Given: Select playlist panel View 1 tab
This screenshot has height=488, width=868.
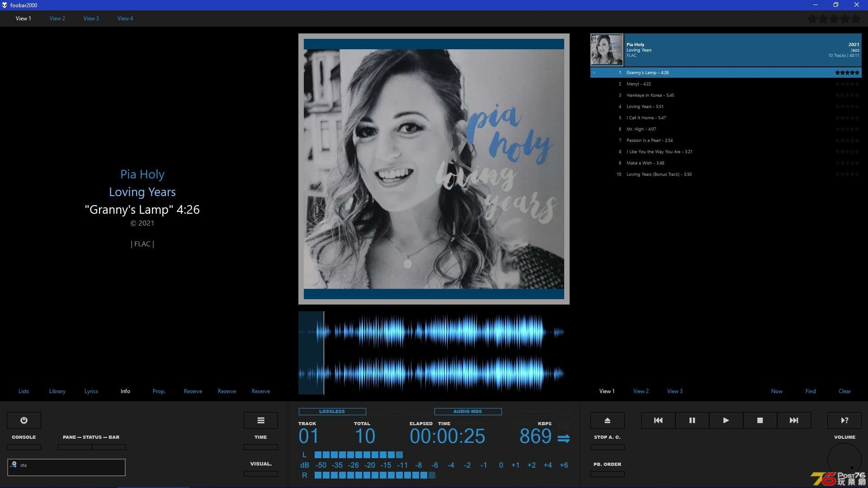Looking at the screenshot, I should point(607,391).
